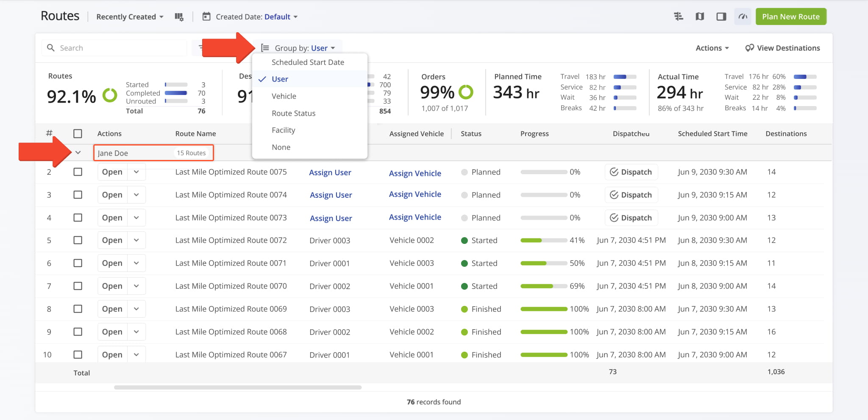Toggle the dashboard gauge icon

coord(743,17)
